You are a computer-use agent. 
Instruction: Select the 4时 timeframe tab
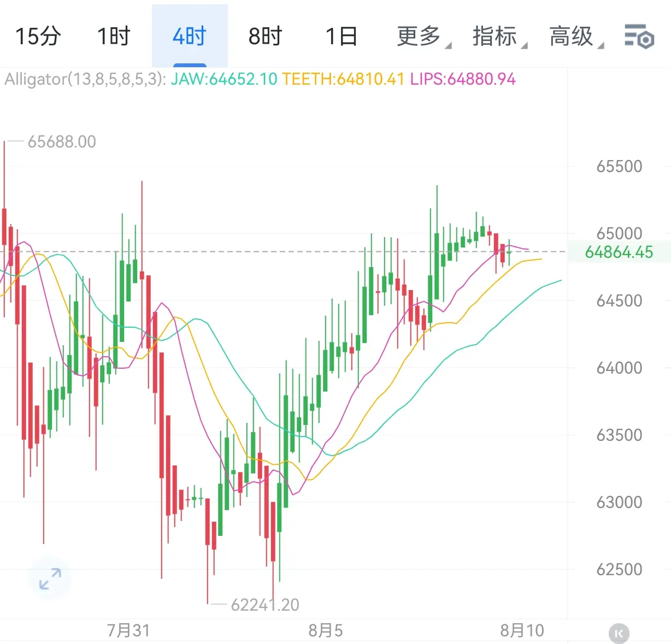tap(190, 36)
